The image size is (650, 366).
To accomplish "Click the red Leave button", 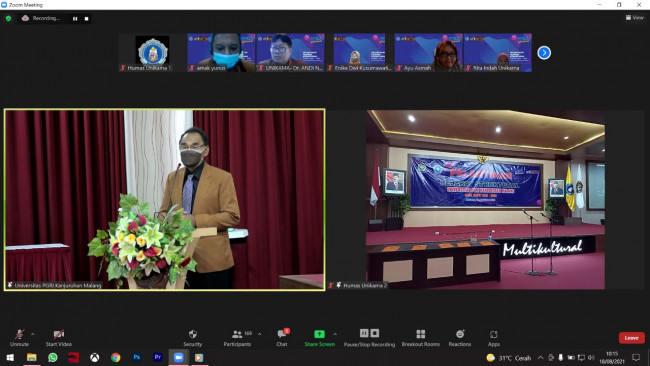I will 631,338.
